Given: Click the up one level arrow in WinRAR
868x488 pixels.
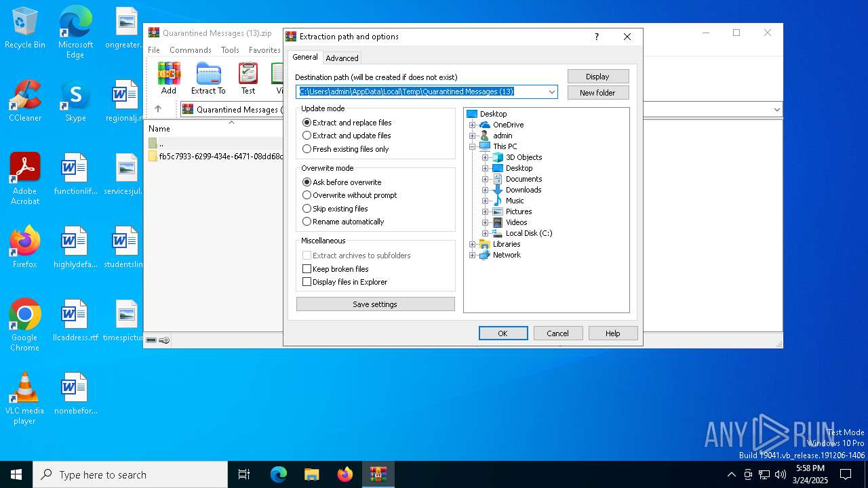Looking at the screenshot, I should (x=158, y=109).
